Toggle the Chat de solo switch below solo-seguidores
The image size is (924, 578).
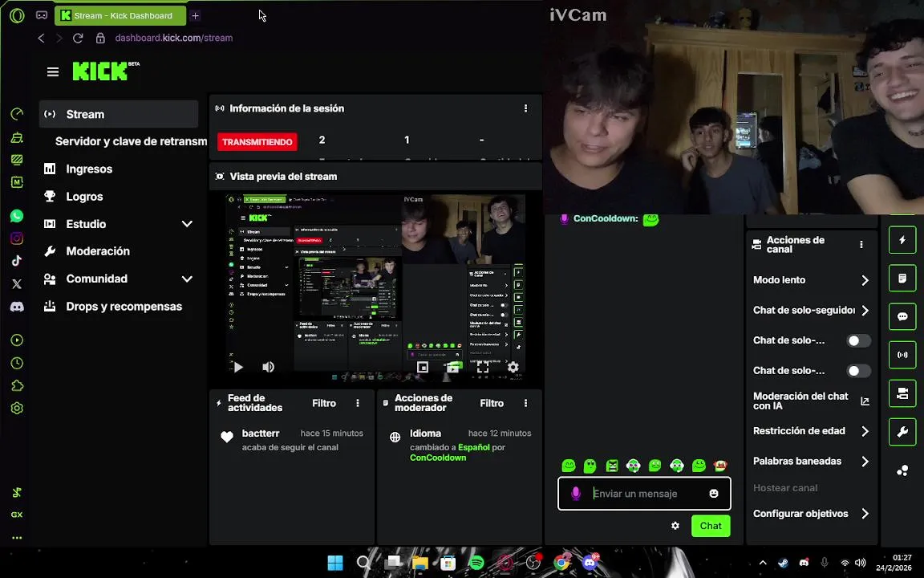pyautogui.click(x=858, y=340)
